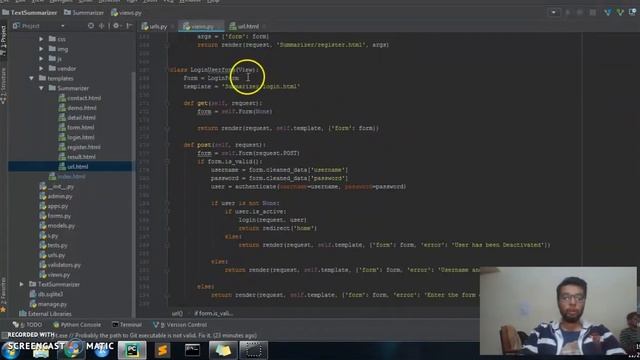This screenshot has width=640, height=360.
Task: Open PyCharm from the taskbar
Action: pos(132,350)
